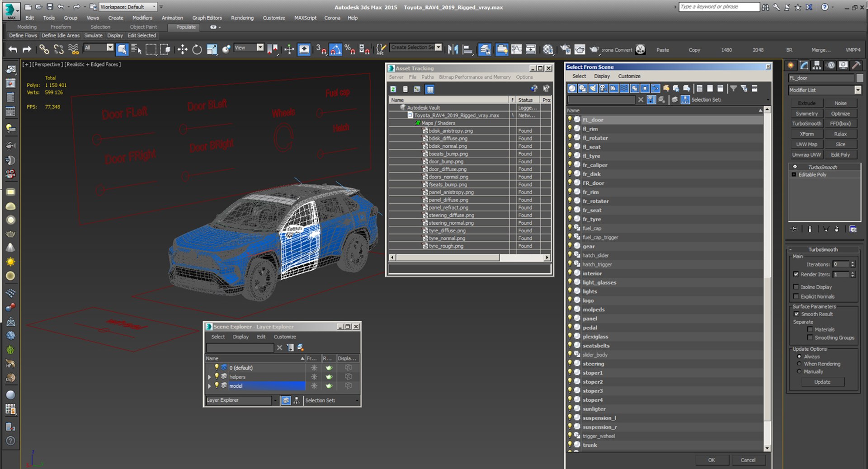Open the reference coordinate View dropdown
The height and width of the screenshot is (469, 868).
pos(260,47)
